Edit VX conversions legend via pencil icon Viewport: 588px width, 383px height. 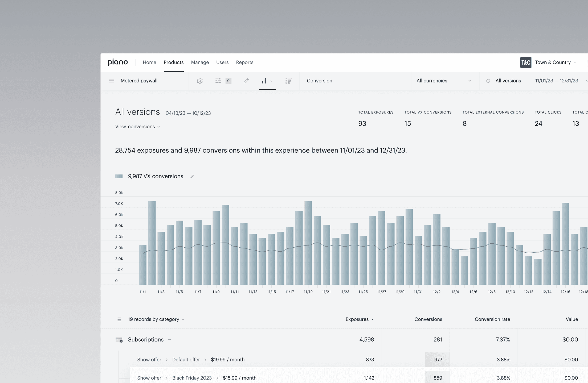point(192,176)
